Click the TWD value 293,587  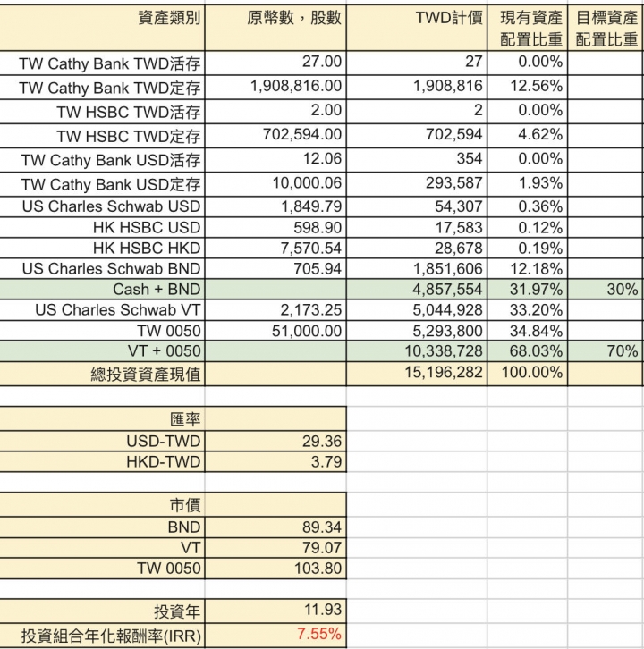[417, 184]
